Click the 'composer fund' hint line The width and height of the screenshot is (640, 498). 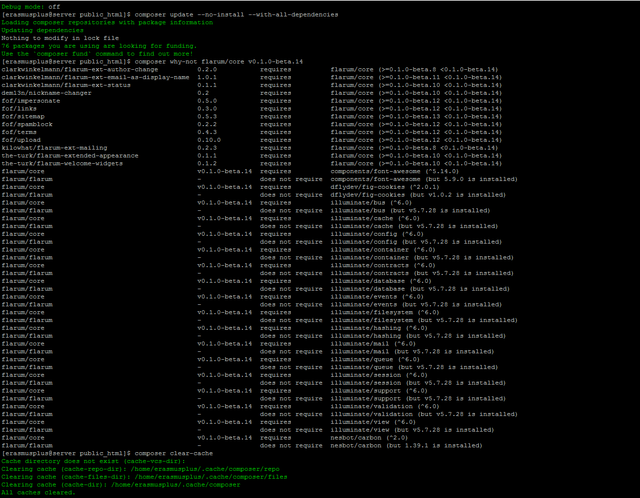pos(97,54)
